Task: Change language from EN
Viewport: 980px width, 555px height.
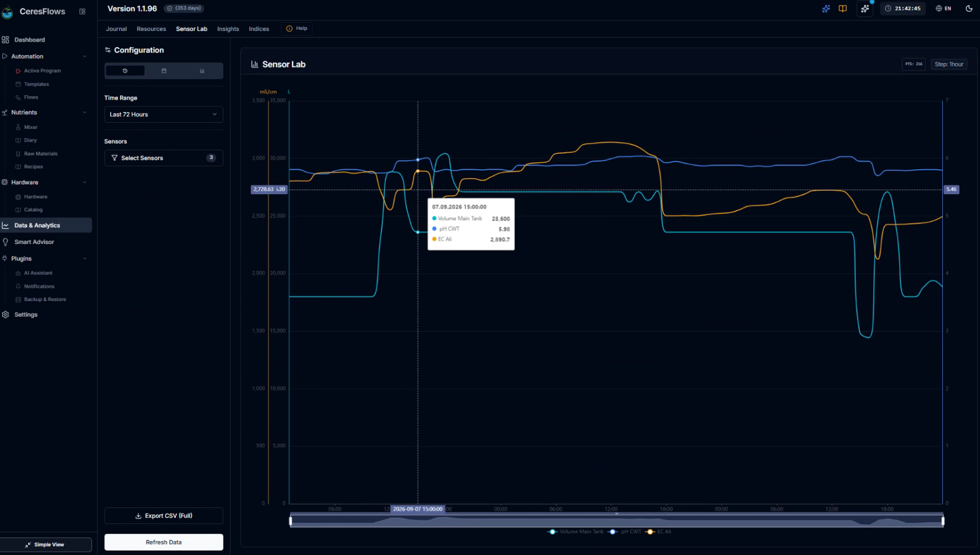Action: click(943, 8)
